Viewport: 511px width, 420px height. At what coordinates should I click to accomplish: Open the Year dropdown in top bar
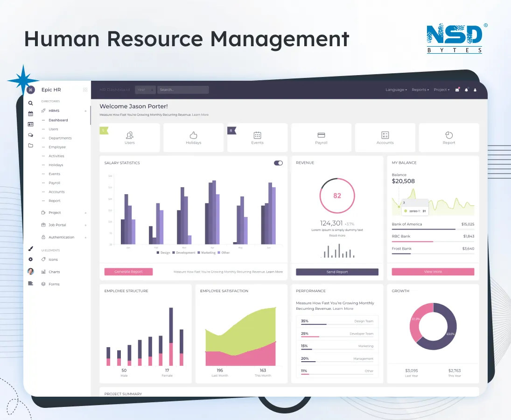coord(145,90)
